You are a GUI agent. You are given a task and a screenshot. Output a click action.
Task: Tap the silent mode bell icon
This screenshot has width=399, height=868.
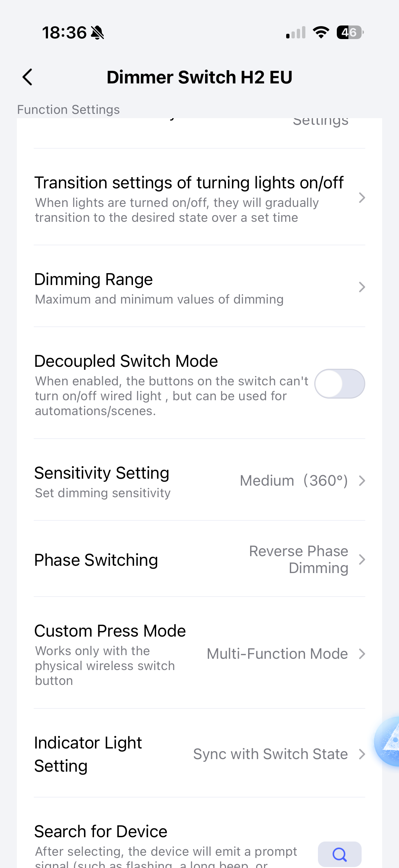click(98, 33)
